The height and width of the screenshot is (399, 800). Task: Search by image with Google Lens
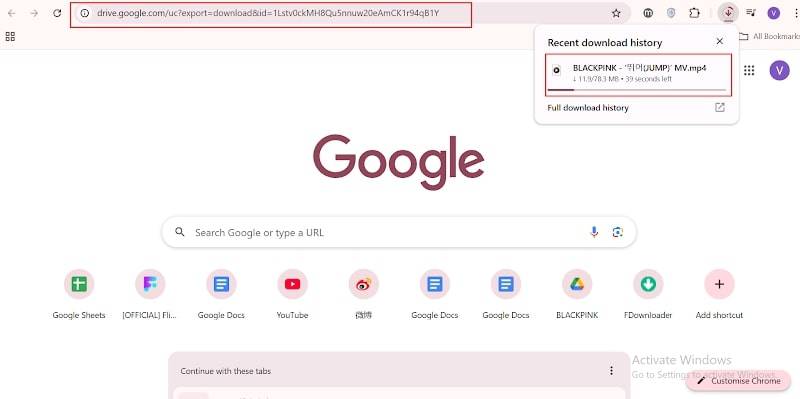tap(618, 232)
